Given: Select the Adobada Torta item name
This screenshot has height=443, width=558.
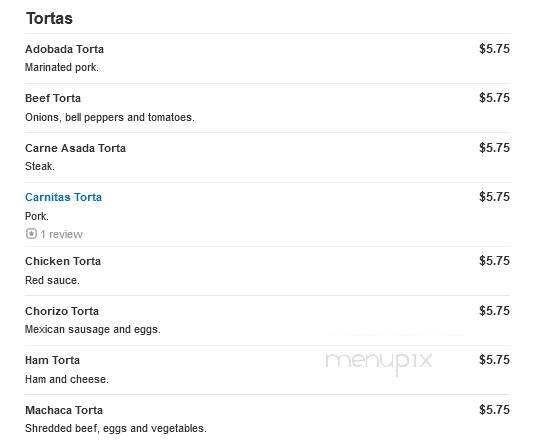Looking at the screenshot, I should [x=64, y=49].
